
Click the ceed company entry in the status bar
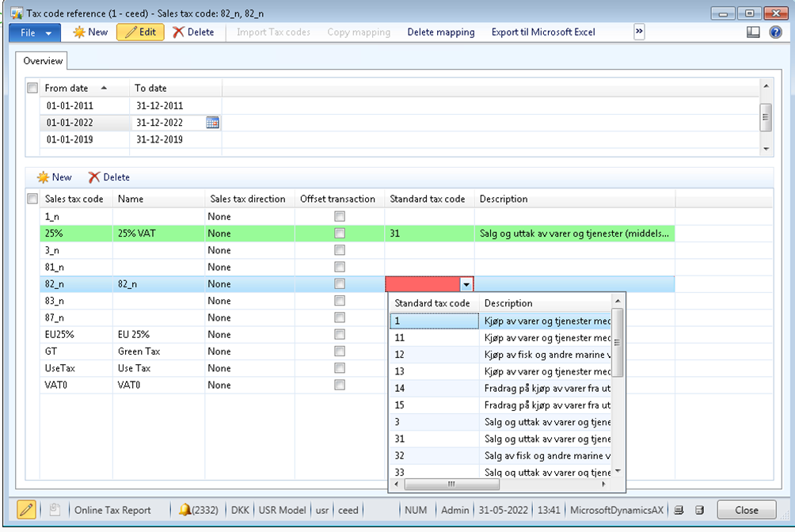tap(348, 510)
